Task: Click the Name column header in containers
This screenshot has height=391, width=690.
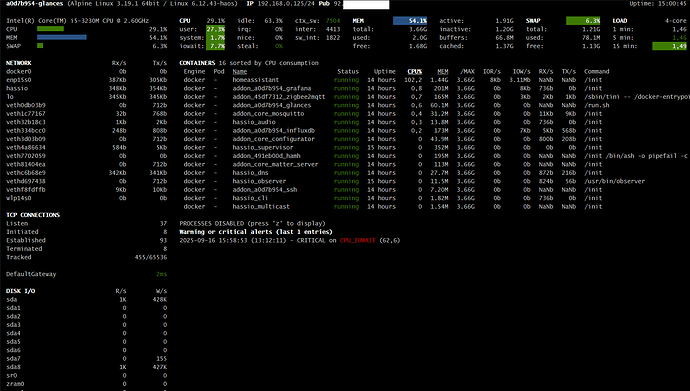Action: 239,71
